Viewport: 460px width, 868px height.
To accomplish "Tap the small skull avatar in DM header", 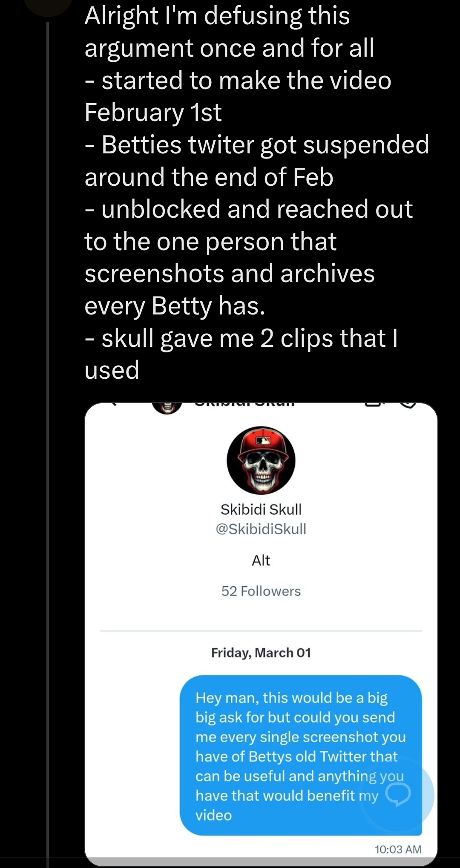I will [x=167, y=407].
